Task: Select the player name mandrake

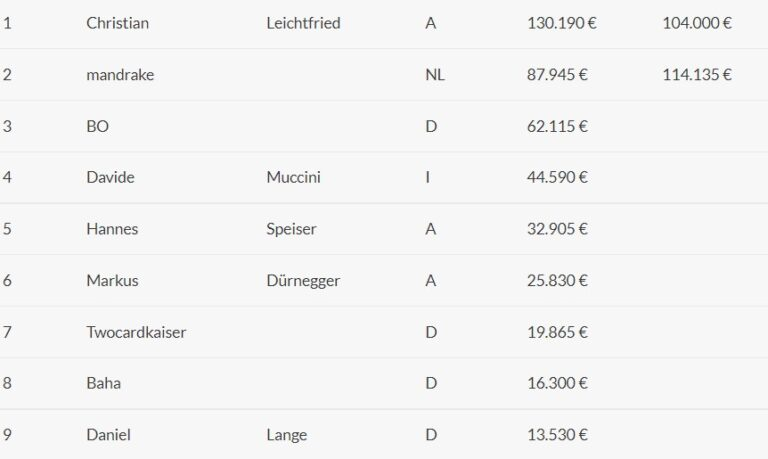Action: point(120,74)
